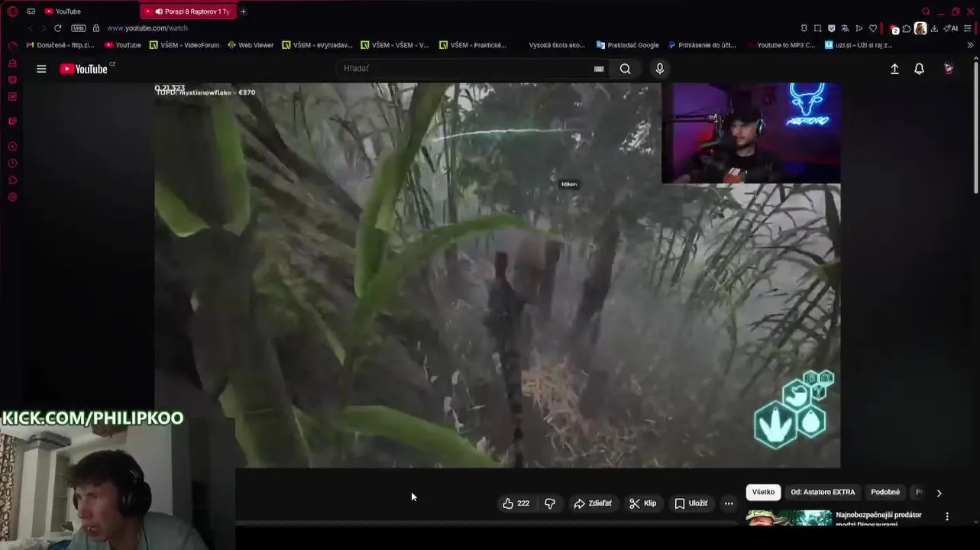This screenshot has height=550, width=980.
Task: Click the translate page icon
Action: [x=846, y=28]
